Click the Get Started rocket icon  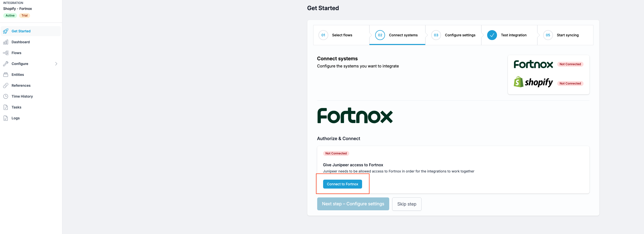pyautogui.click(x=6, y=31)
